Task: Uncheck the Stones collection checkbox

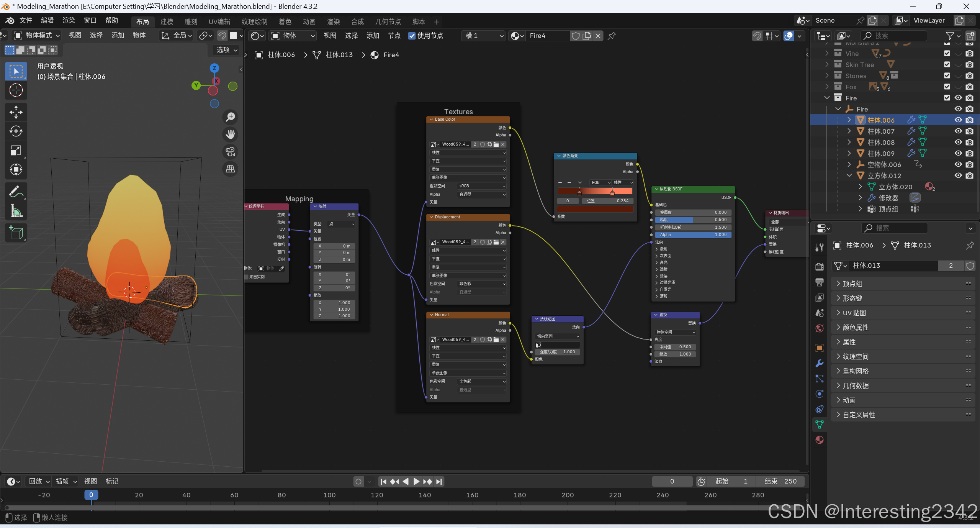Action: [947, 76]
